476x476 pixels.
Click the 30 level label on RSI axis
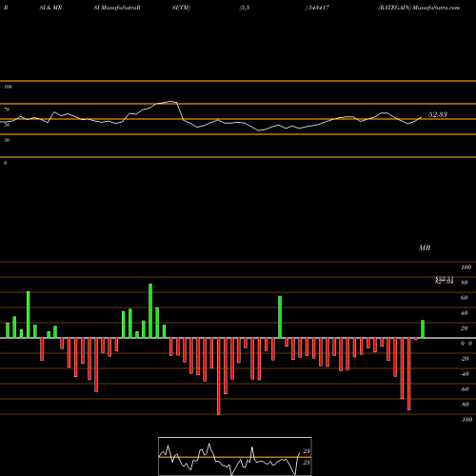click(x=7, y=140)
